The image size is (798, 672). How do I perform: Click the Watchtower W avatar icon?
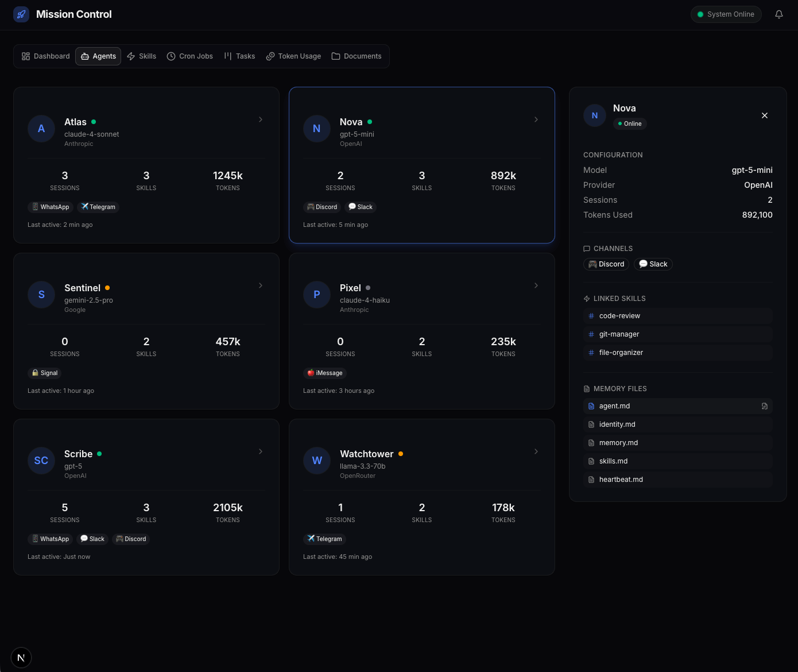pos(317,461)
